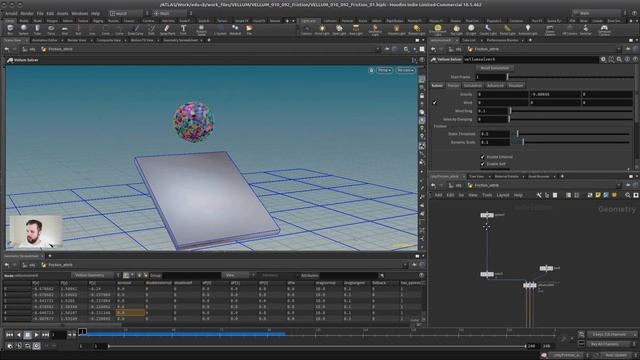Image resolution: width=640 pixels, height=360 pixels.
Task: Click the parameter search magnifier icon
Action: [x=619, y=60]
